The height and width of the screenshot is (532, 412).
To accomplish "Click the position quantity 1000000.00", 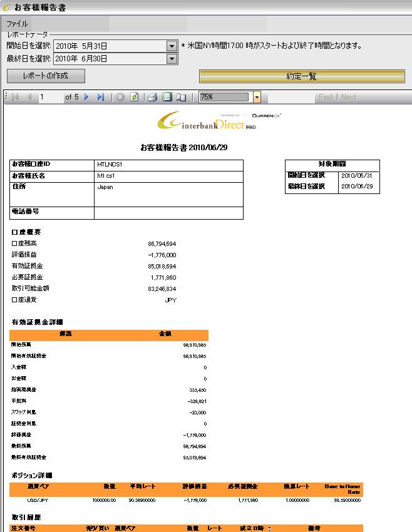I will 104,500.
